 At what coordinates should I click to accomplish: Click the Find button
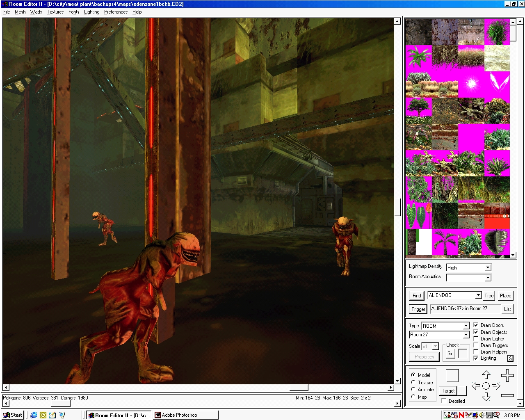tap(417, 296)
